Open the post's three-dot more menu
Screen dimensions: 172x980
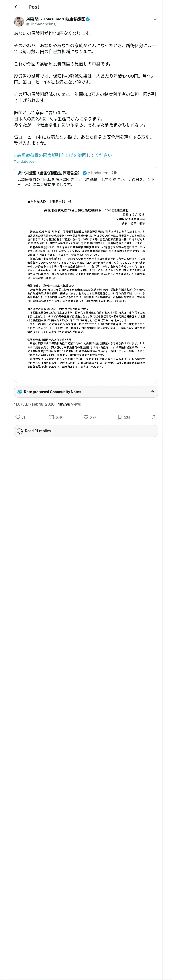tap(155, 19)
